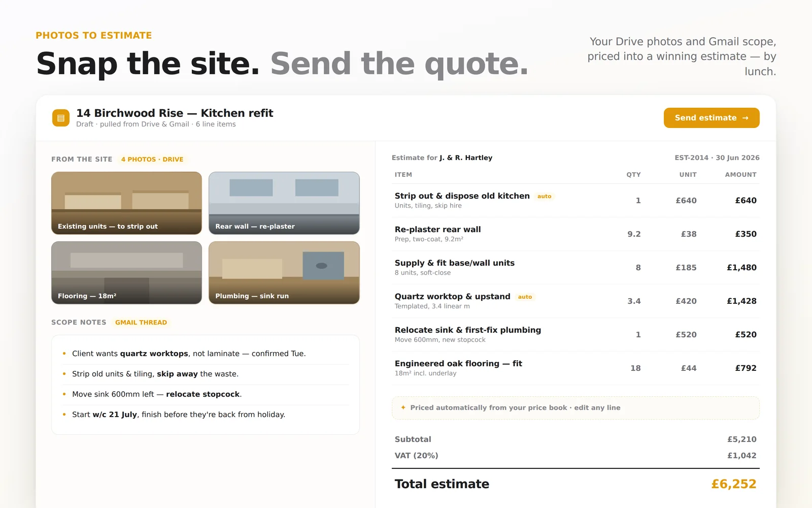
Task: Click the Estimate for J. & R. Hartley label
Action: pos(442,158)
